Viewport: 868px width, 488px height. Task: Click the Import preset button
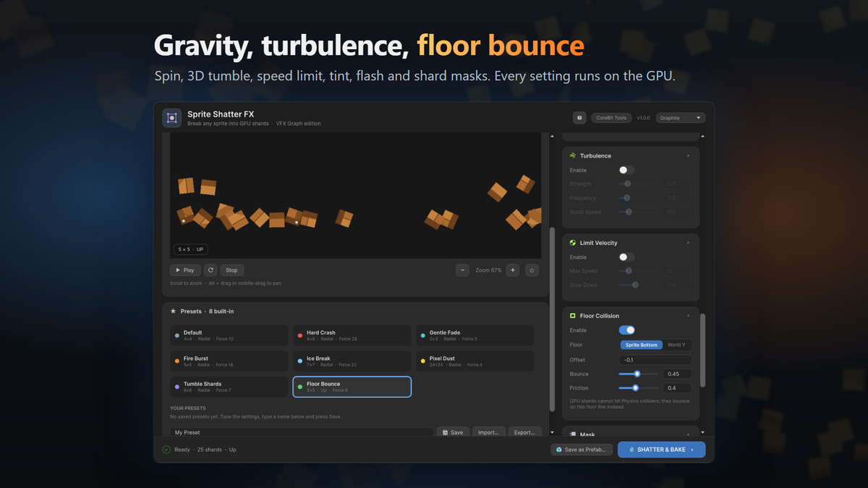(x=488, y=432)
